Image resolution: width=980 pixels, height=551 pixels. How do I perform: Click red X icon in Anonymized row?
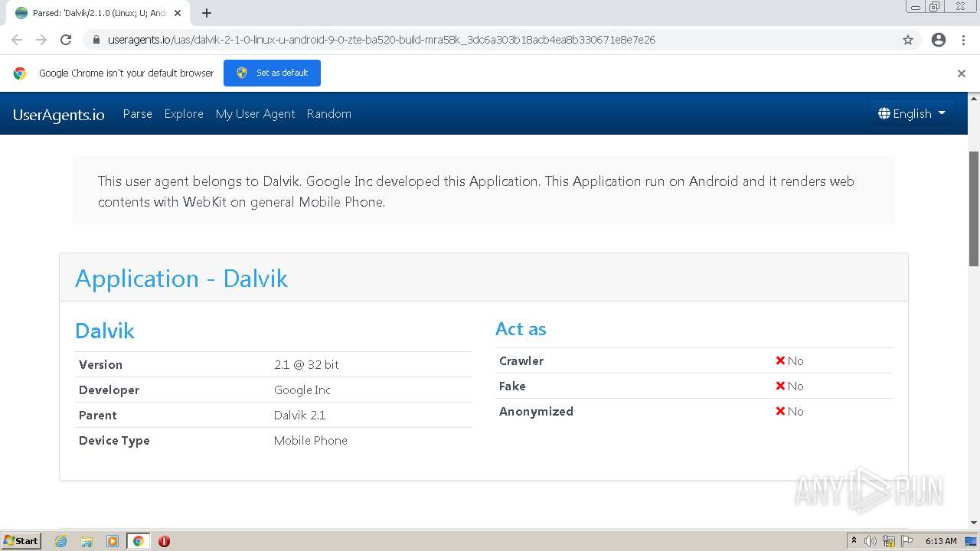(780, 411)
